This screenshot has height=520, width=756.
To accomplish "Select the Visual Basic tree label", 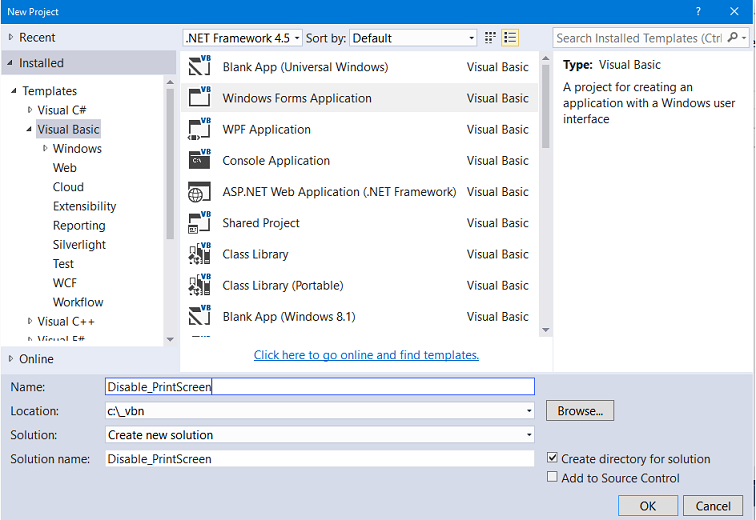I will click(x=68, y=129).
